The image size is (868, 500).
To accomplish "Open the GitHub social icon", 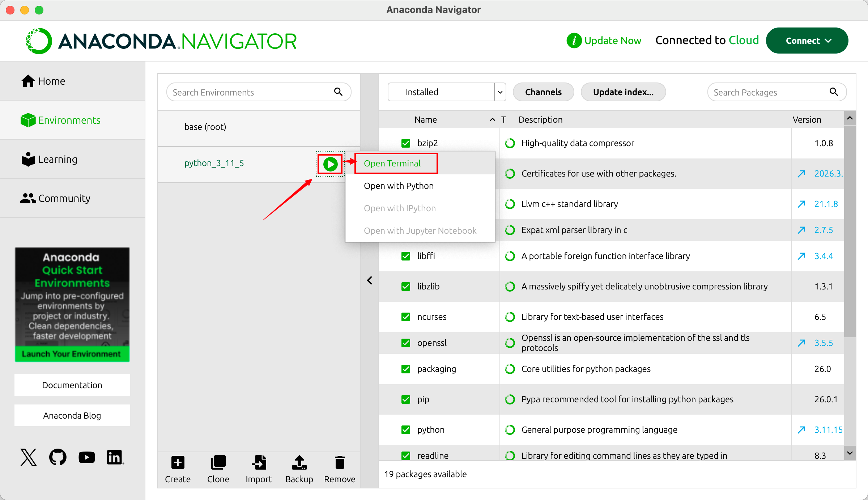I will pos(58,457).
